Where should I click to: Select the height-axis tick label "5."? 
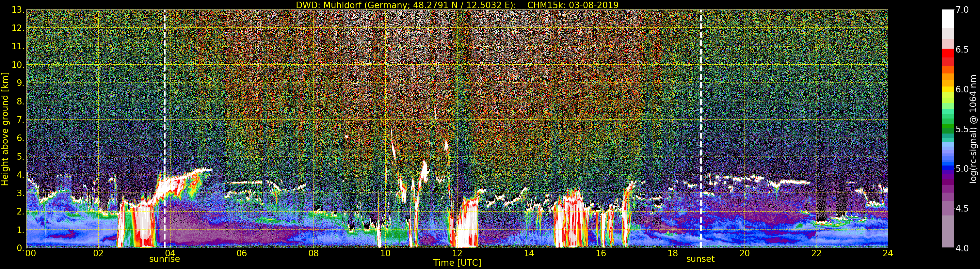pyautogui.click(x=20, y=156)
